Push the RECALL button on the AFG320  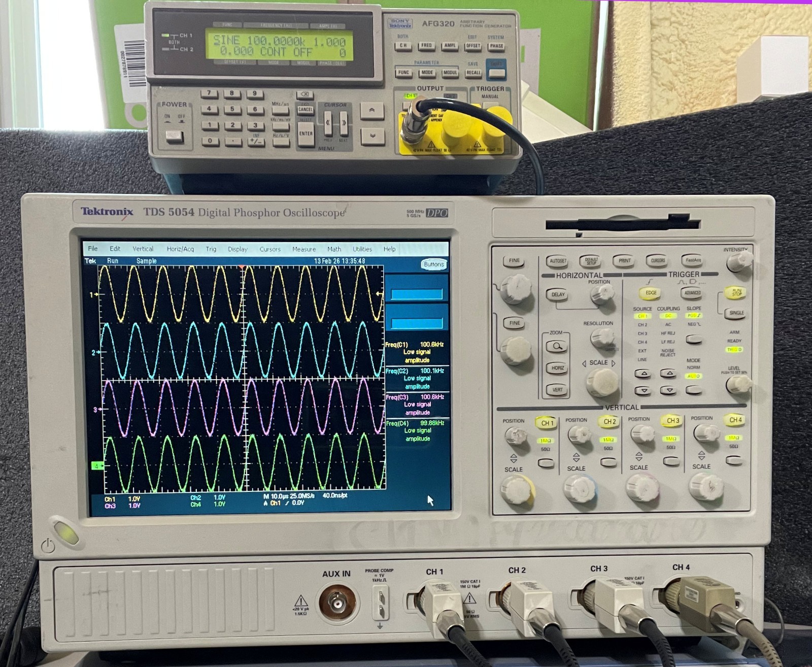point(473,73)
